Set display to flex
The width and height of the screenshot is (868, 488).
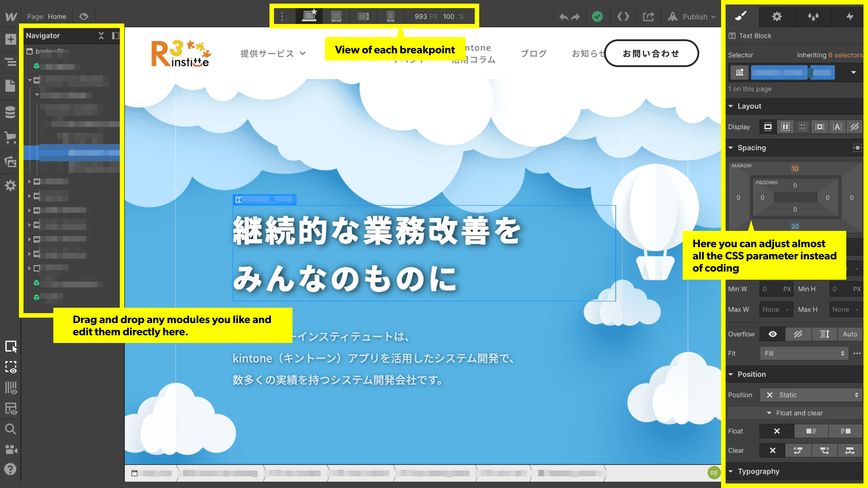coord(785,127)
